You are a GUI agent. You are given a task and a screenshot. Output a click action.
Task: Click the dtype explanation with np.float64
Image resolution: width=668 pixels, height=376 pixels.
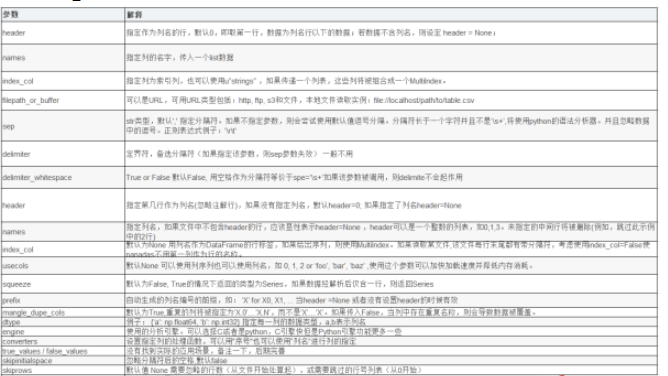391,322
